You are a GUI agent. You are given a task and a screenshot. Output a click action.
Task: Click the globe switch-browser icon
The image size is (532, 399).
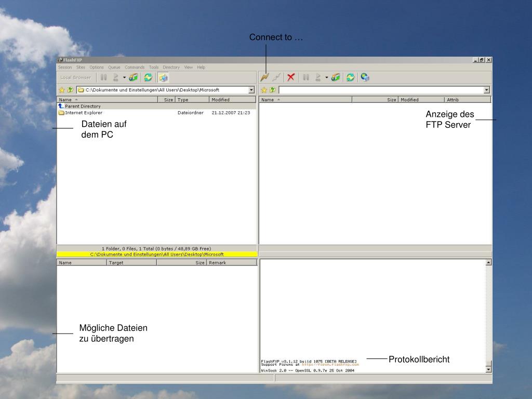pos(365,77)
